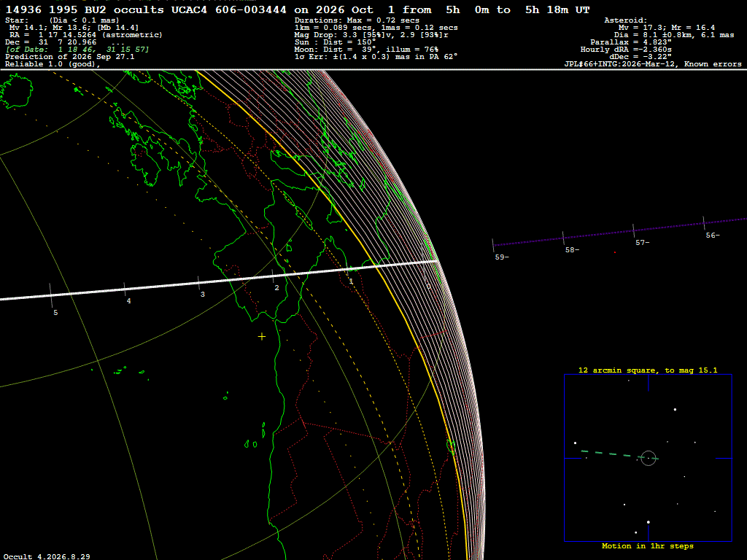This screenshot has width=747, height=560.
Task: Click the bright star at bottom of star chart
Action: pyautogui.click(x=649, y=522)
